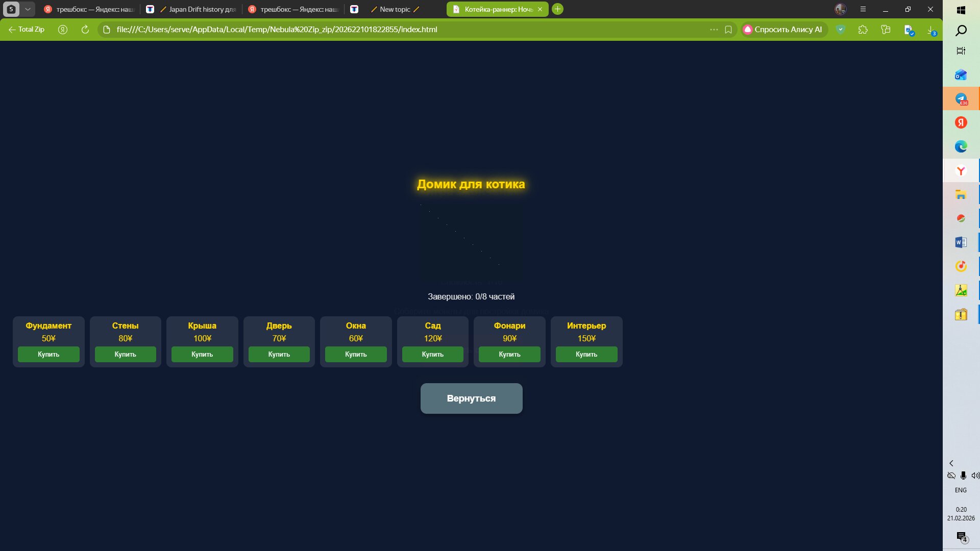Screen dimensions: 980x551
Task: Buy the Крыша part for 100¥
Action: coord(202,354)
